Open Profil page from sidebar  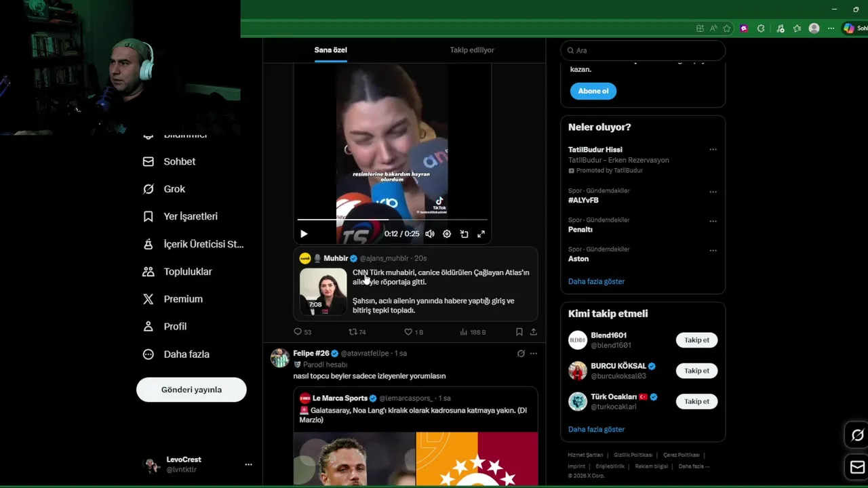pyautogui.click(x=165, y=327)
